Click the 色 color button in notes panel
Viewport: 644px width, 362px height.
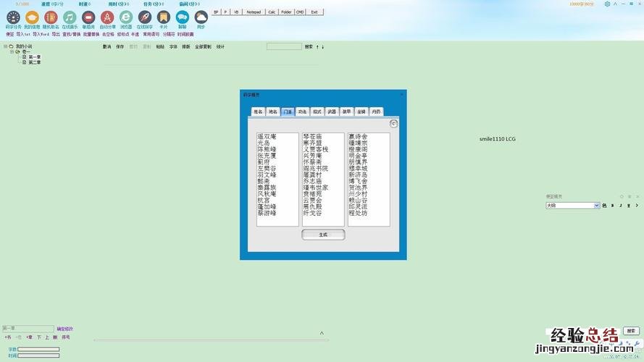pyautogui.click(x=605, y=206)
